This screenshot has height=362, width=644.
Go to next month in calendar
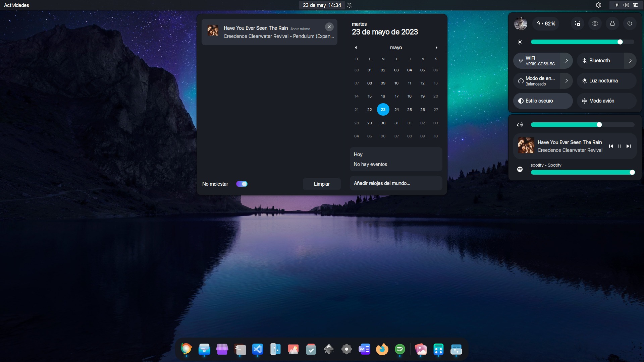pyautogui.click(x=436, y=48)
